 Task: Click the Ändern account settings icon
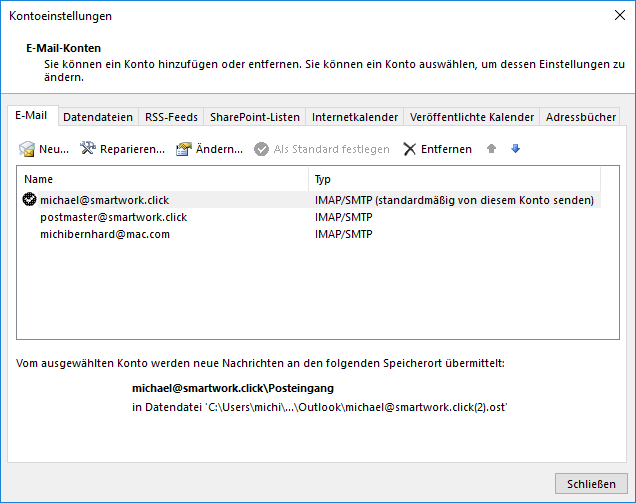tap(183, 149)
